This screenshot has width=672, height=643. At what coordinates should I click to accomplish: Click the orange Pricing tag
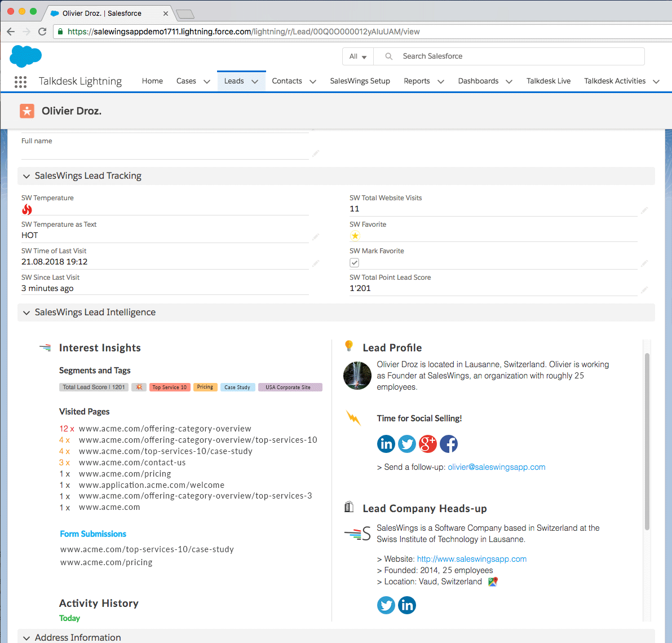(205, 387)
